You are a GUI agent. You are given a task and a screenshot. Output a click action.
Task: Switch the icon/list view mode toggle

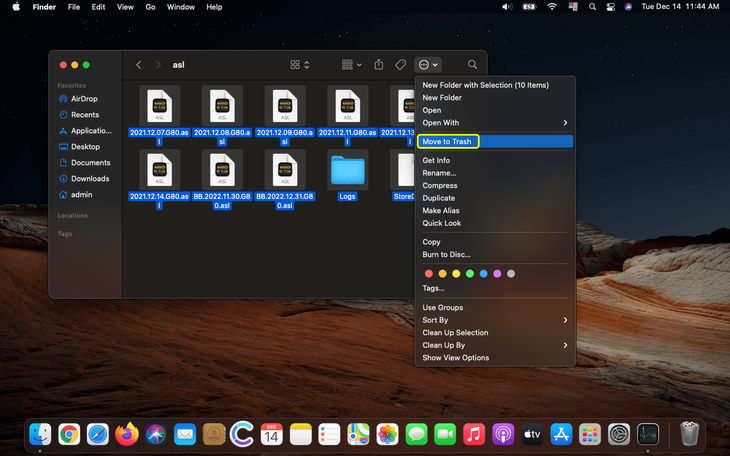coord(300,65)
